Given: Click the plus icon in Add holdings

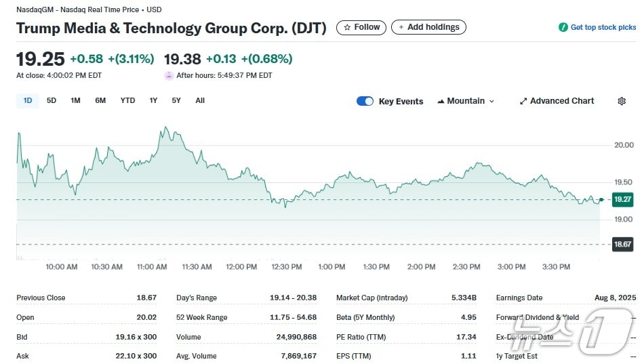Looking at the screenshot, I should point(401,28).
